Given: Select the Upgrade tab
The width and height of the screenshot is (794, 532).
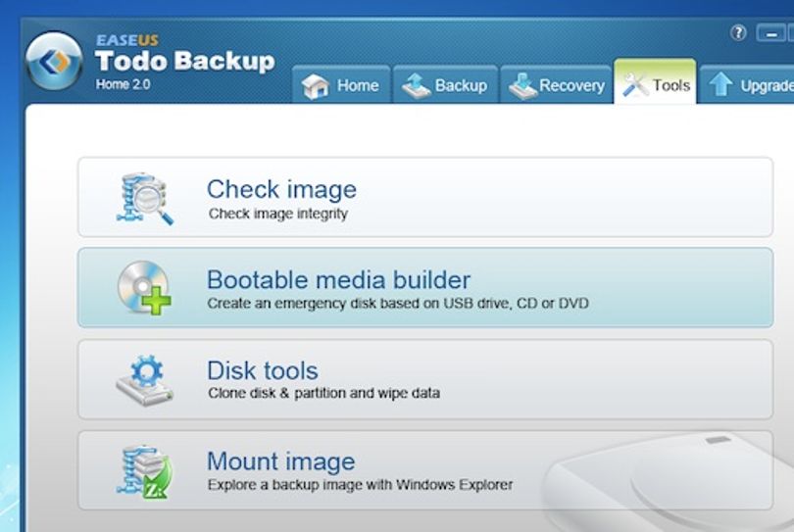Looking at the screenshot, I should (747, 84).
